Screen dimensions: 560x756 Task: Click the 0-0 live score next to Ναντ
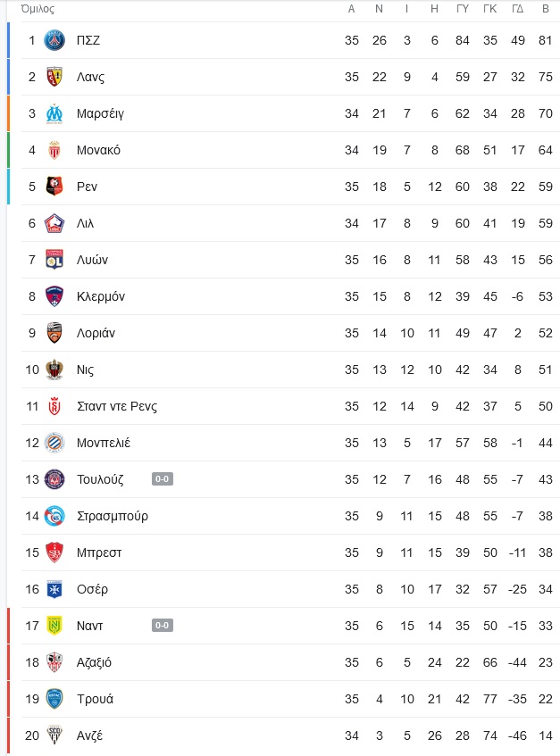[x=162, y=626]
